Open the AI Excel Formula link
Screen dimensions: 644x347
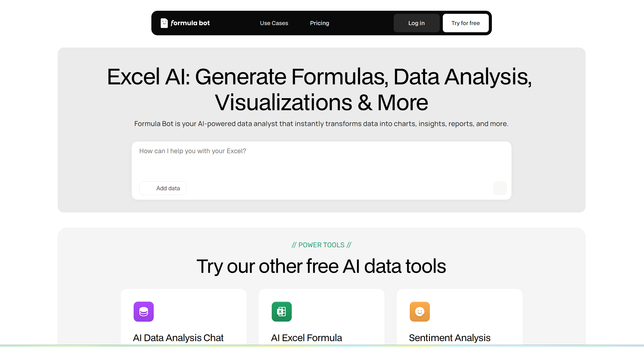point(306,337)
